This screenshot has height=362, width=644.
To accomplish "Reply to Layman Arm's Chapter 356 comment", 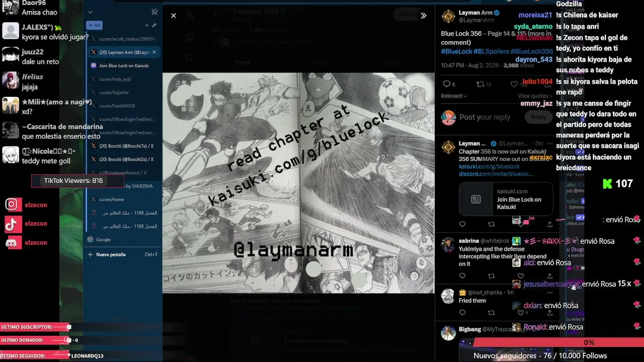I will 462,224.
